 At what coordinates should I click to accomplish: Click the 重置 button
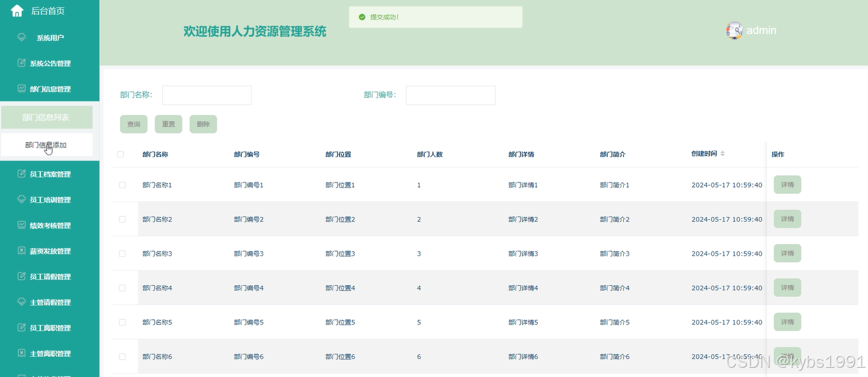[169, 124]
